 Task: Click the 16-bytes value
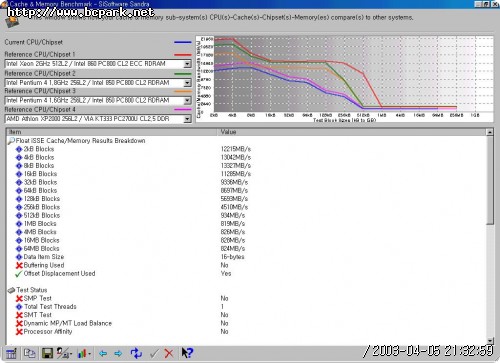[232, 257]
